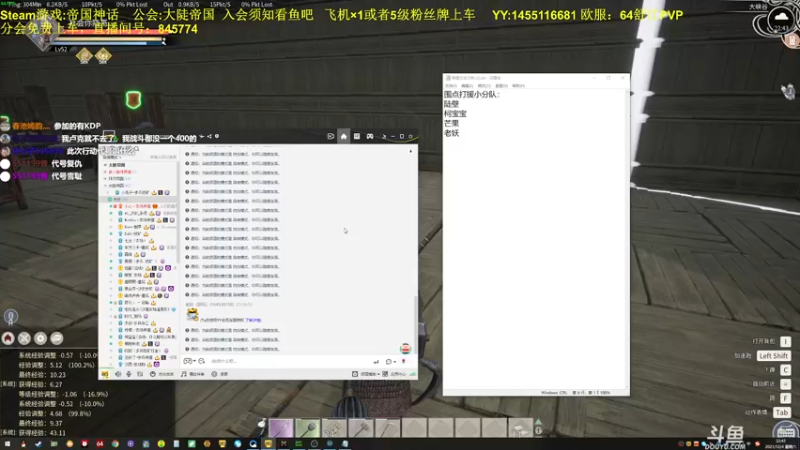Click the 了解详情 link in YY chat
This screenshot has height=450, width=800.
point(253,320)
